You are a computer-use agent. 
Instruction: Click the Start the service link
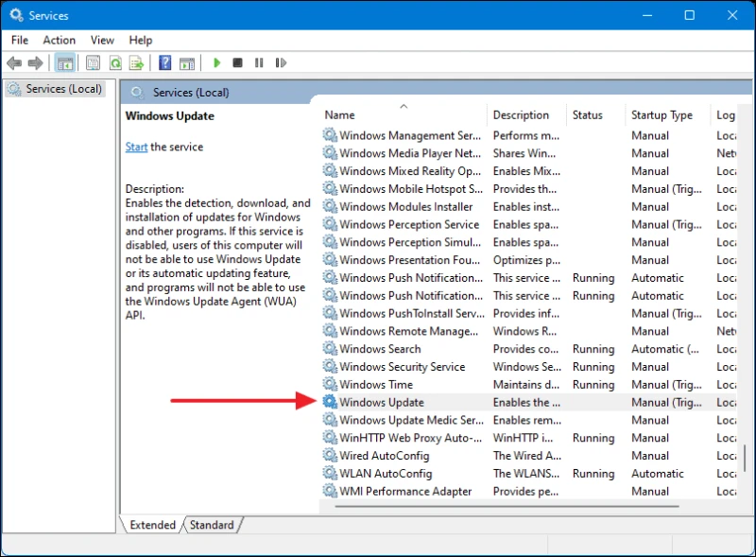136,147
